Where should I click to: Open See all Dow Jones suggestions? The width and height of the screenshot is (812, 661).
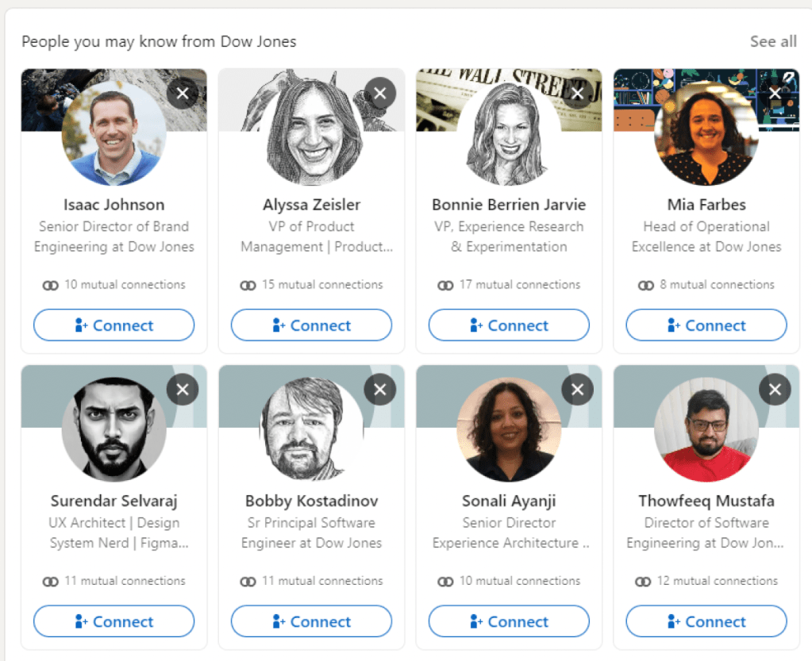point(773,41)
